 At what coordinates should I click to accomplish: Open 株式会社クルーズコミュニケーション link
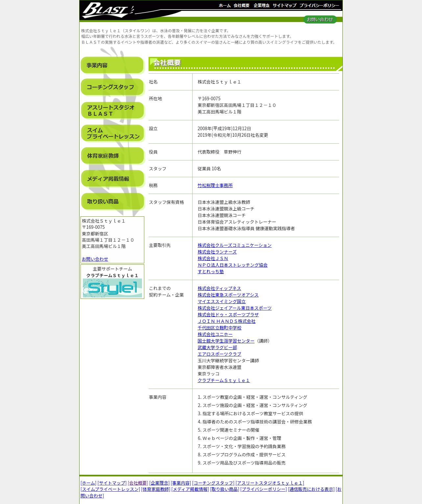point(235,245)
